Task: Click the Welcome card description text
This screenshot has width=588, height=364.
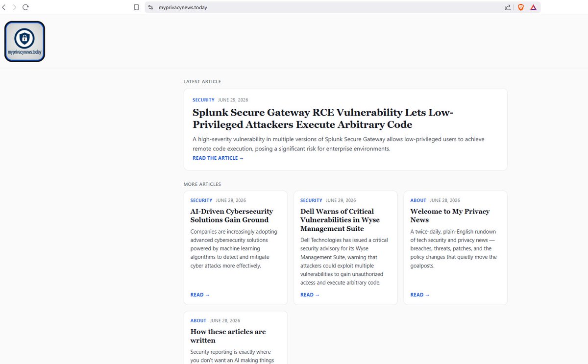Action: tap(453, 248)
